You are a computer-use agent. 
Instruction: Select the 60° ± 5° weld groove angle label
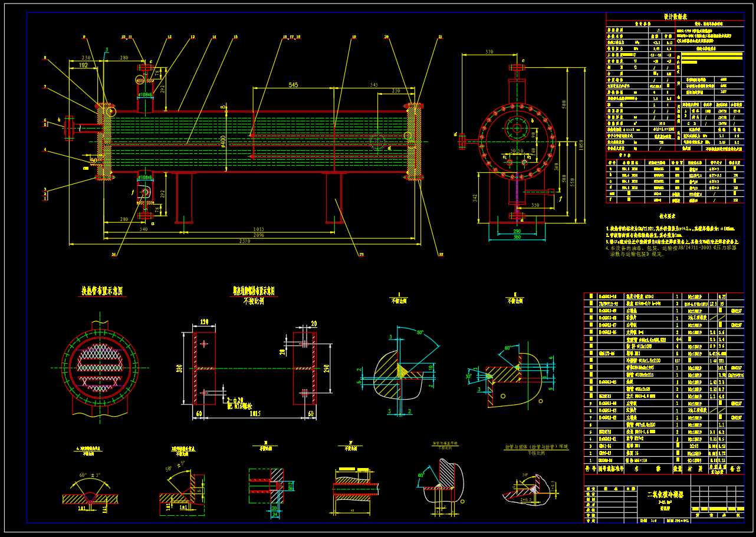[90, 475]
